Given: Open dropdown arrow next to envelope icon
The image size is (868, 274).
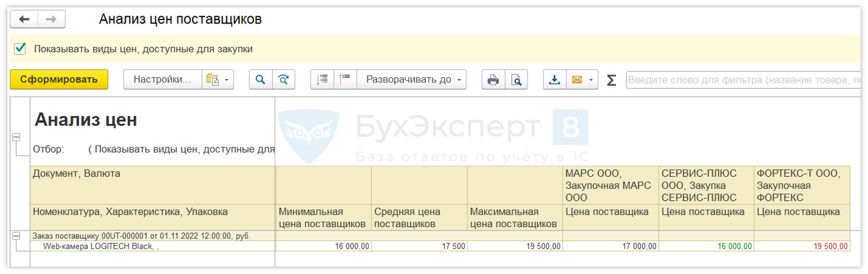Looking at the screenshot, I should tap(592, 79).
